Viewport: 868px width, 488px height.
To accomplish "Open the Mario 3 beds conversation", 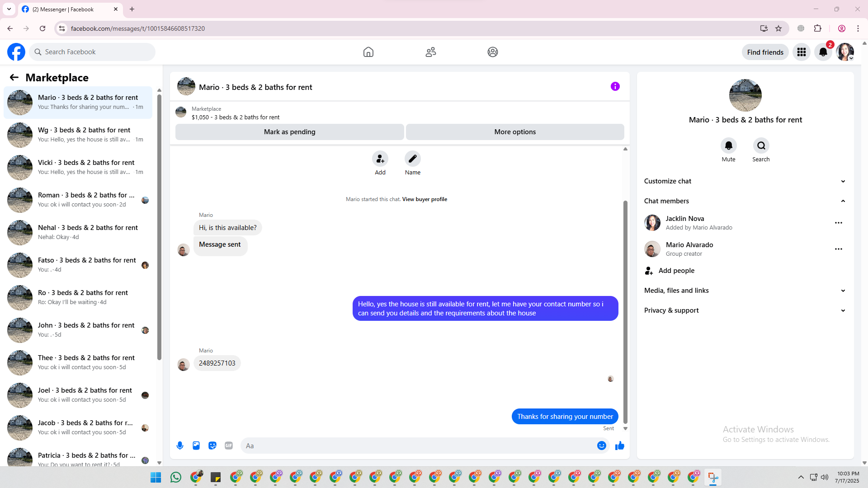I will click(78, 103).
